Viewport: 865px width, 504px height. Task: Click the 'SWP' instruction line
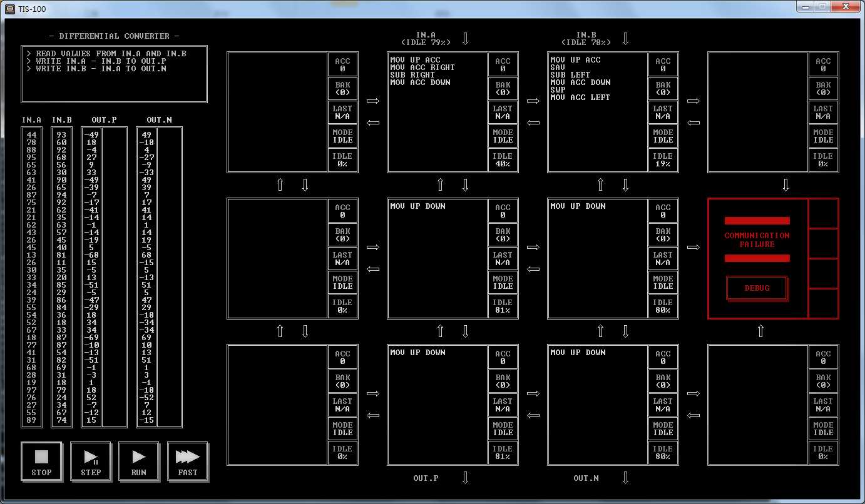coord(558,90)
